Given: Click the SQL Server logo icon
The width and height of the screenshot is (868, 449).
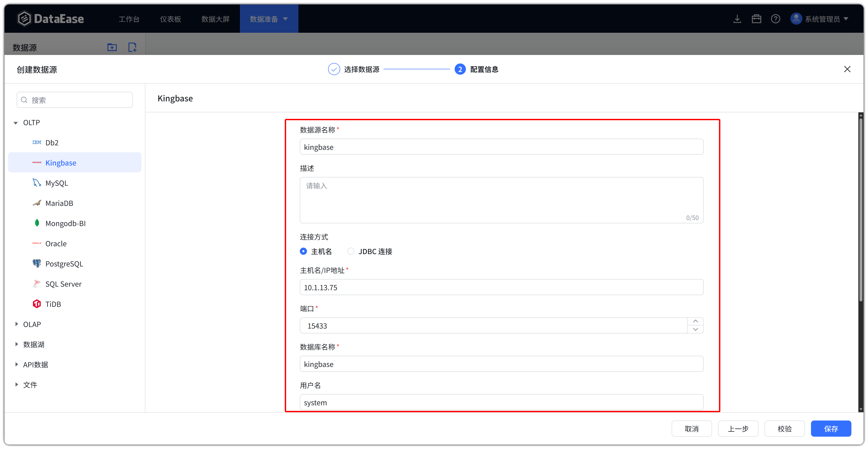Looking at the screenshot, I should click(37, 284).
